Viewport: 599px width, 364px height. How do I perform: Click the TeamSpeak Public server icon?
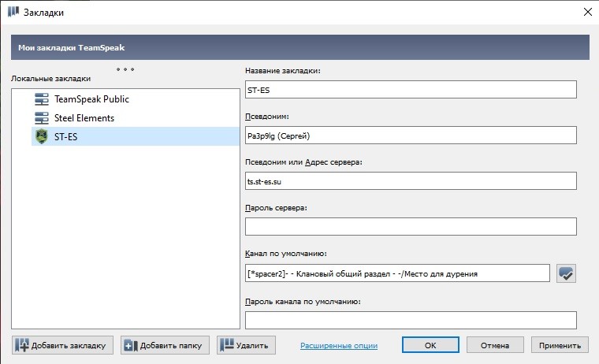[x=42, y=99]
